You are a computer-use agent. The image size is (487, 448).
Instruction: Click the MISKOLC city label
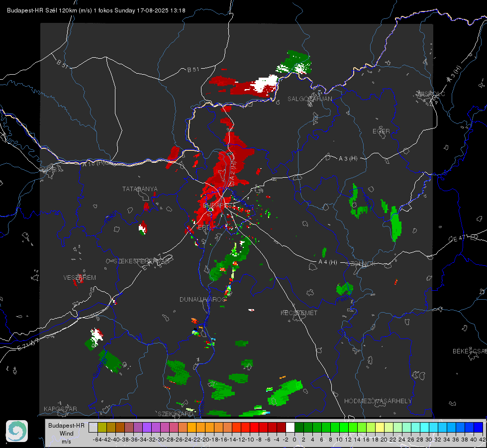point(431,94)
